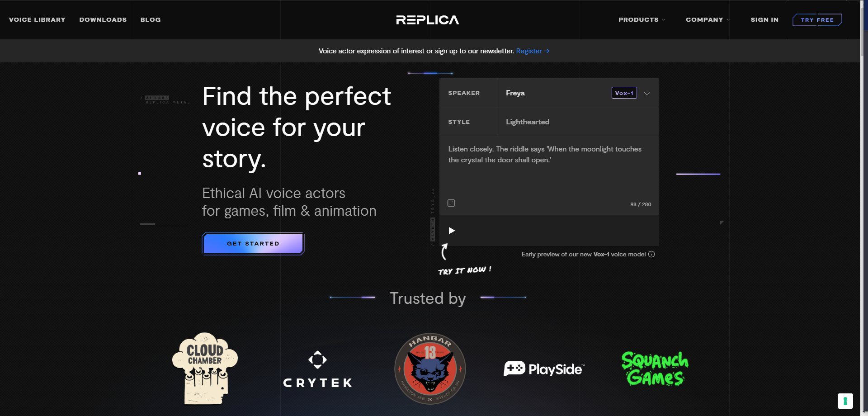Screen dimensions: 868x416
Task: Open the green accessibility widget icon
Action: pos(844,401)
